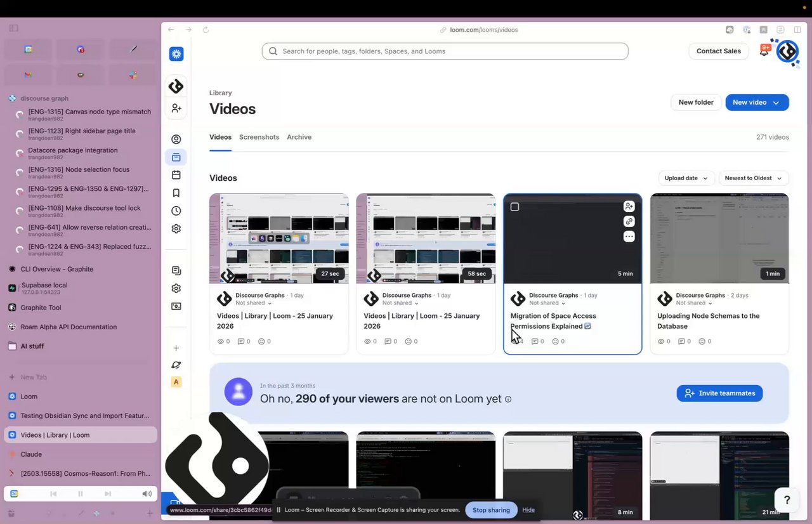Open the lower gear icon in Loom sidebar
Screen dimensions: 812x524
(x=176, y=288)
